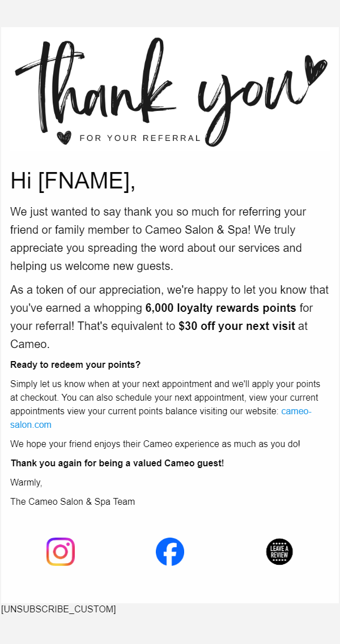Screen dimensions: 340x644
Task: Click the Facebook logo icon
Action: [x=170, y=552]
